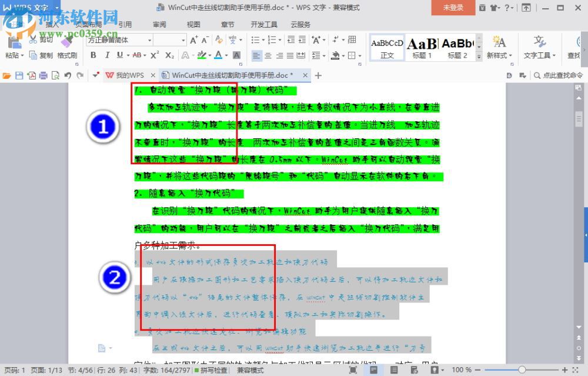Viewport: 588px width, 376px height.
Task: Toggle italic formatting
Action: (x=108, y=55)
